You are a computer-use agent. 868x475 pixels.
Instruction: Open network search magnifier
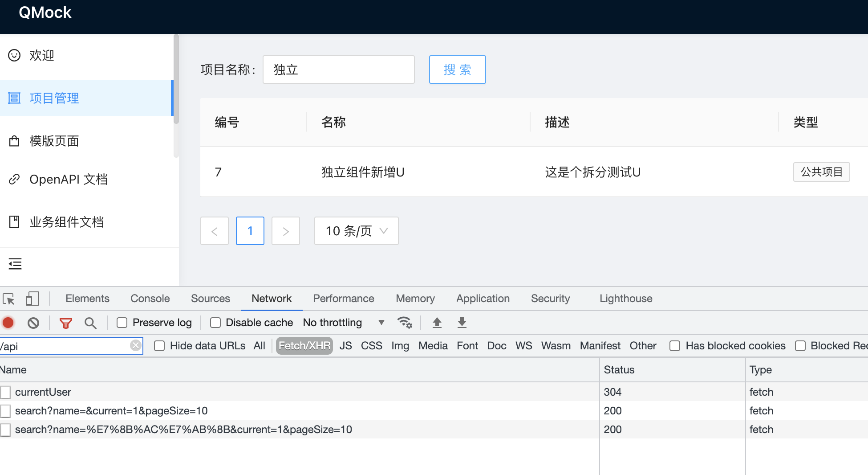(x=90, y=323)
